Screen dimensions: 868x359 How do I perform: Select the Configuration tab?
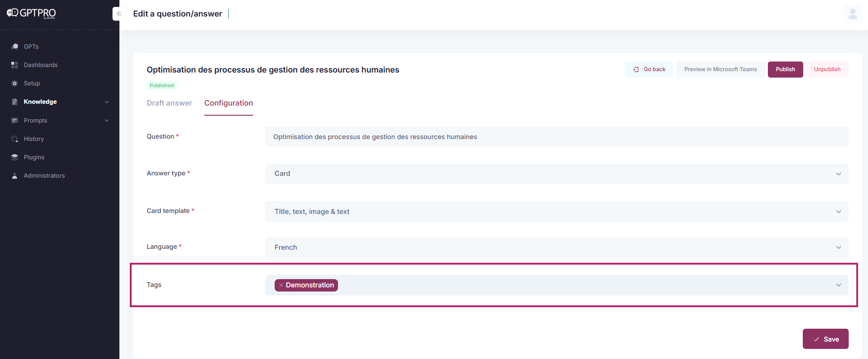click(x=229, y=103)
